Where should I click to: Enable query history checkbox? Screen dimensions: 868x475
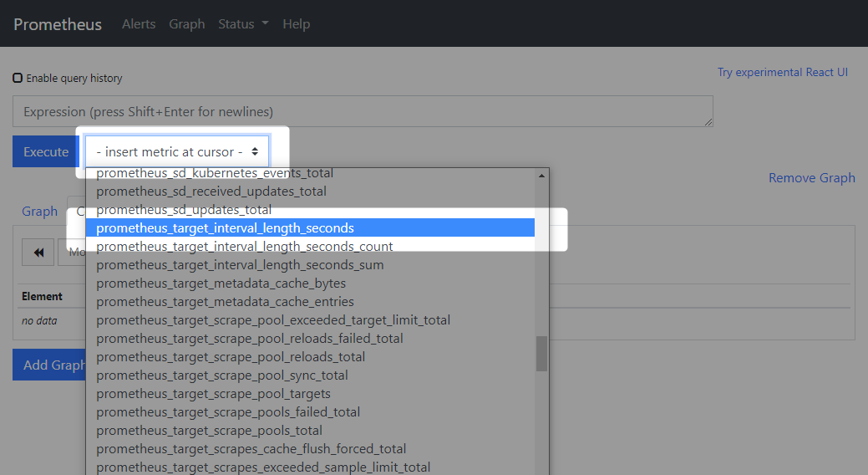[18, 78]
